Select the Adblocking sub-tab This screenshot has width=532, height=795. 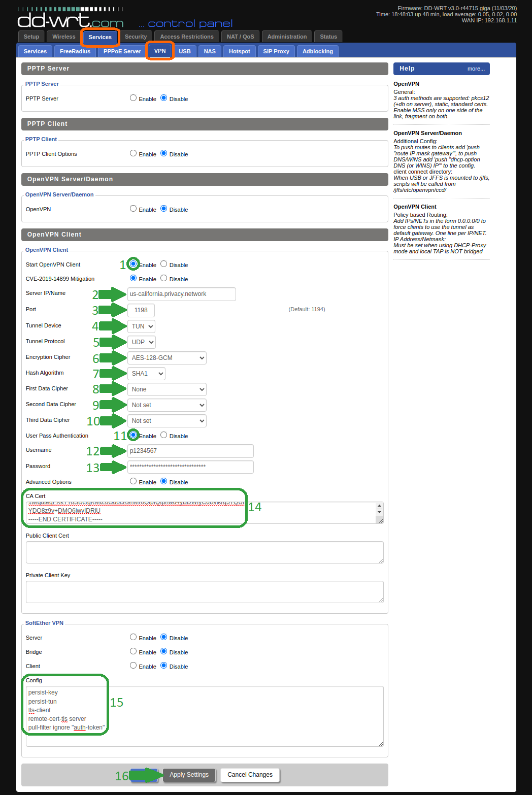click(318, 51)
